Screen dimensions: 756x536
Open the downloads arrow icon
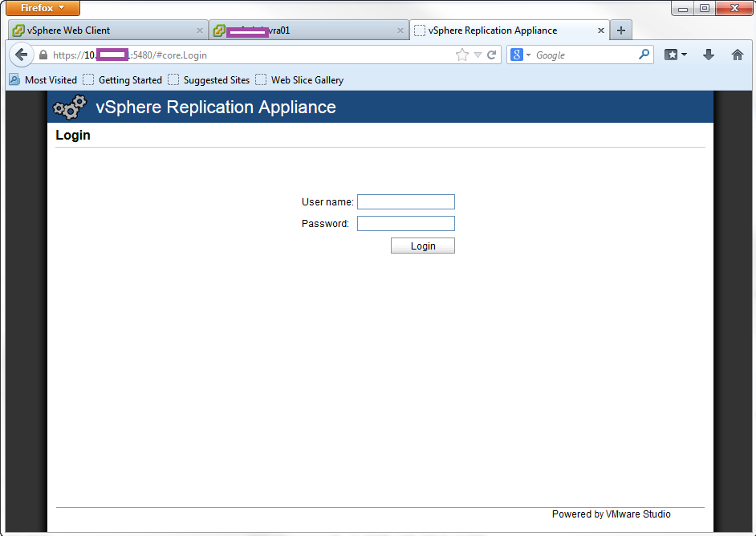pos(709,55)
